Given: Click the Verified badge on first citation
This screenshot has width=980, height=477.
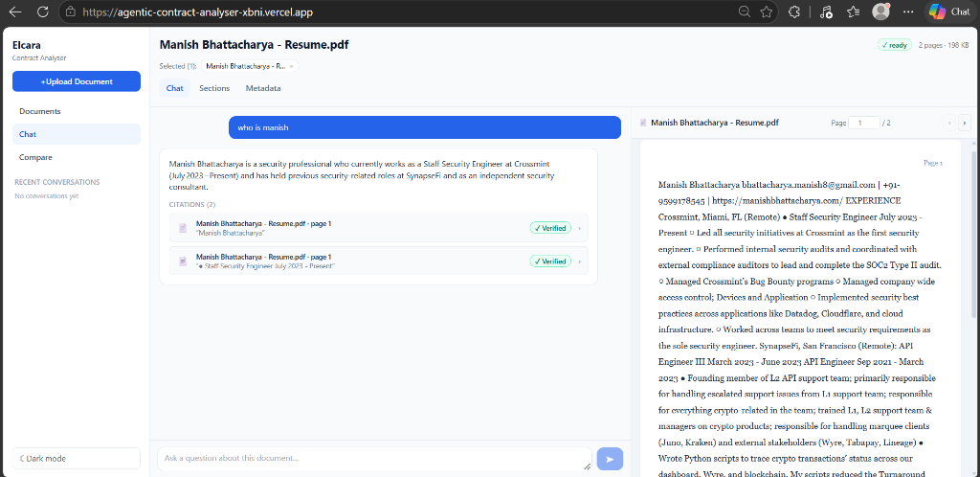Looking at the screenshot, I should point(550,228).
